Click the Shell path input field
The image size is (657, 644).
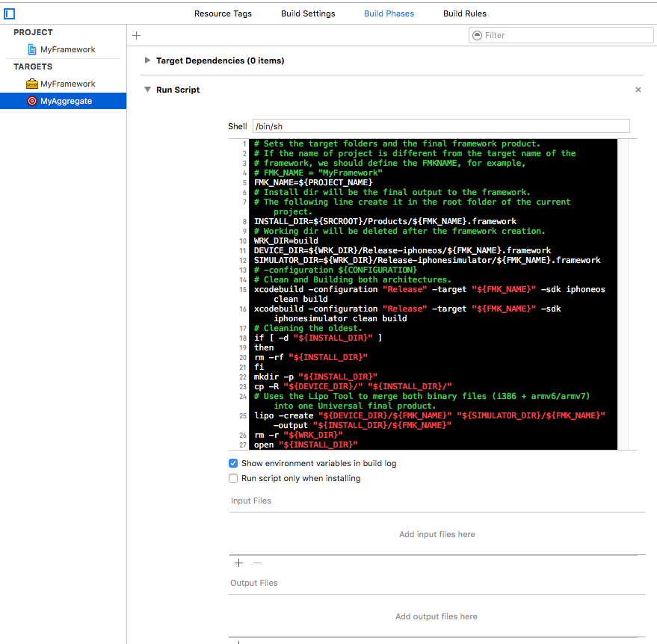coord(441,126)
